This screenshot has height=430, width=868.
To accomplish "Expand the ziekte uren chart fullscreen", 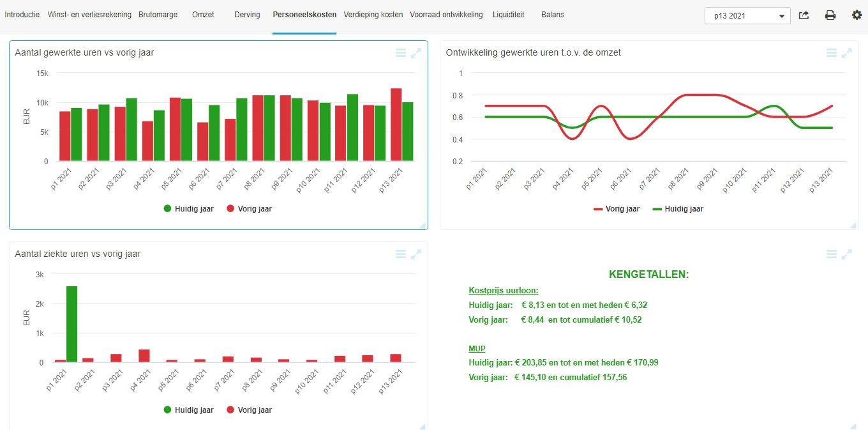I will (x=416, y=254).
